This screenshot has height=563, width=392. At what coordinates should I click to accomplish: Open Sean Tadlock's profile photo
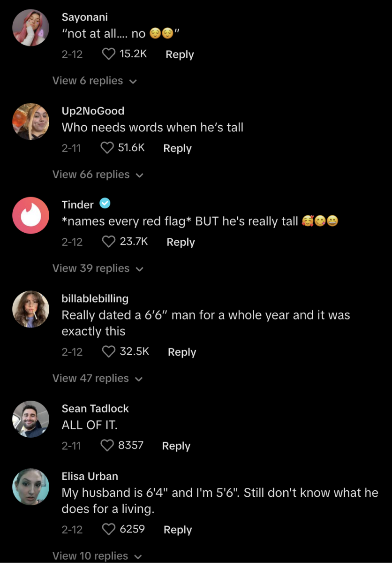(x=30, y=419)
